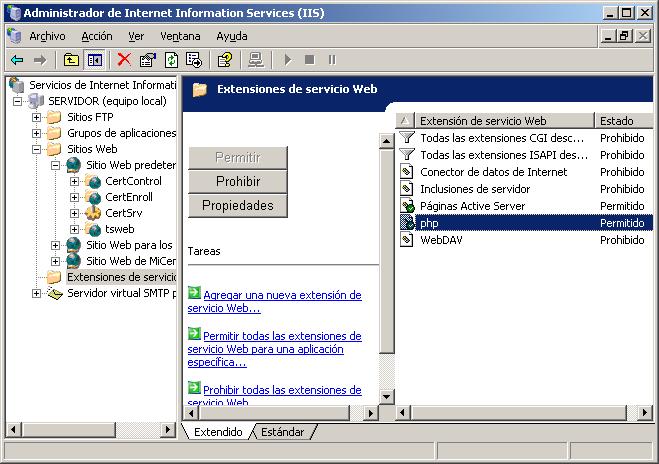Open the Ayuda menu
The height and width of the screenshot is (464, 659).
point(232,37)
